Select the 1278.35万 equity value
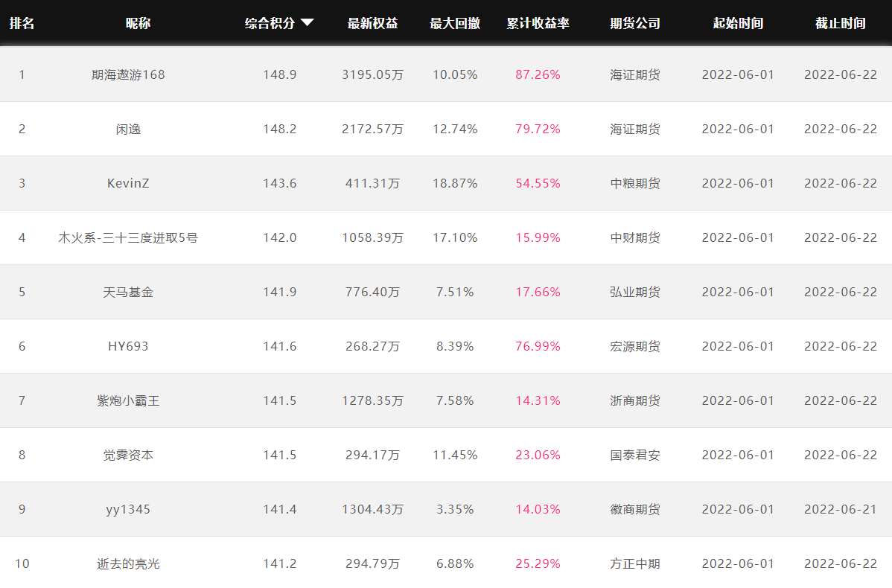 coord(372,401)
